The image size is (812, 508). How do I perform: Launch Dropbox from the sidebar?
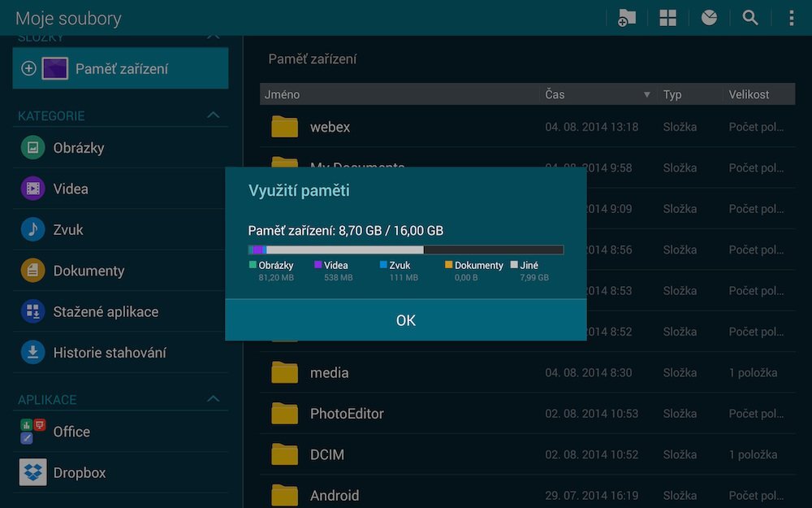(79, 472)
